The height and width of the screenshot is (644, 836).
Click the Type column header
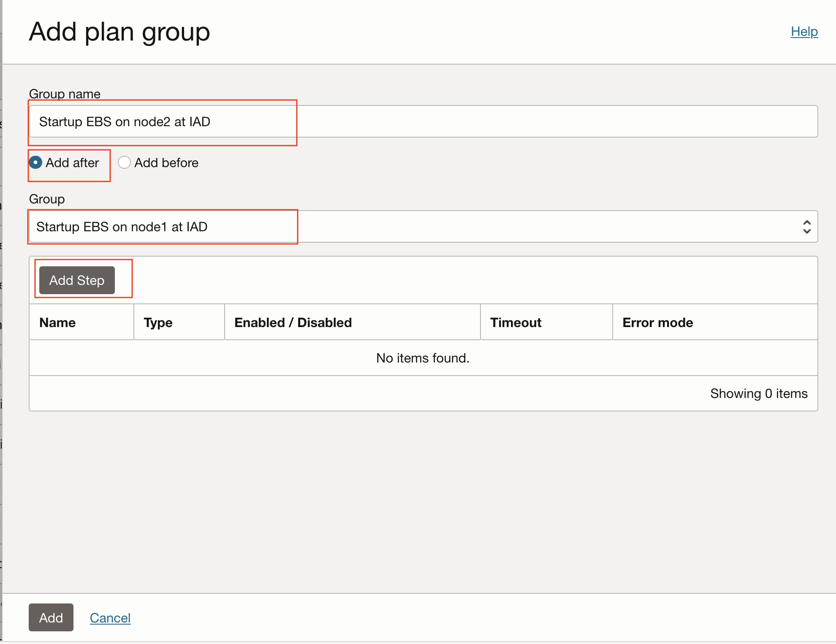(158, 322)
